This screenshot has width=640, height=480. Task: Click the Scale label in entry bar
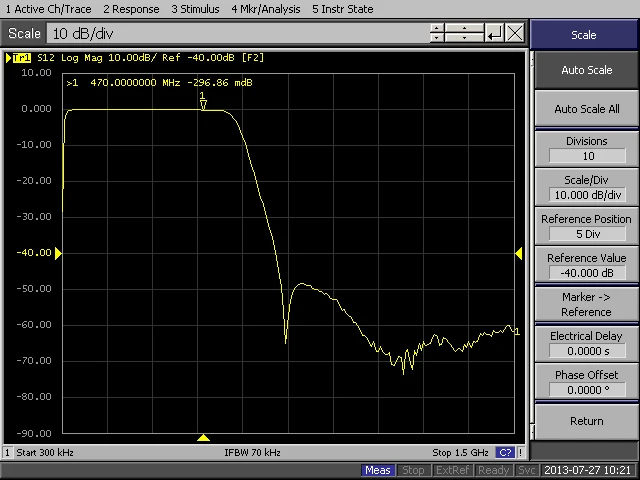tap(24, 33)
